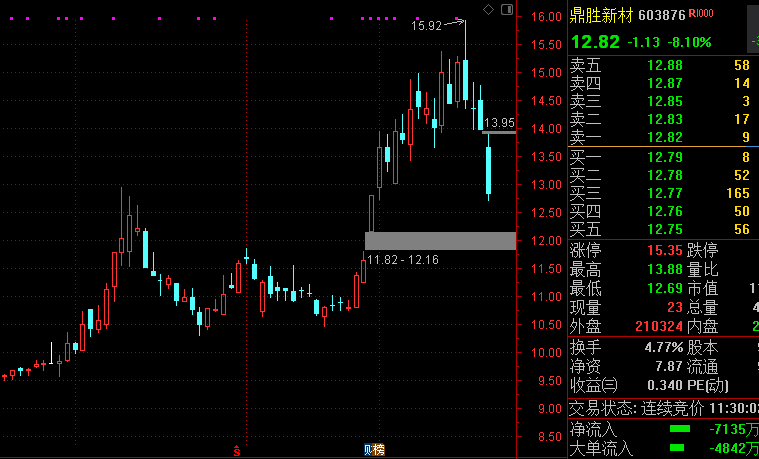Select the 卖一 ask price 12.82
The image size is (759, 459).
pos(665,137)
